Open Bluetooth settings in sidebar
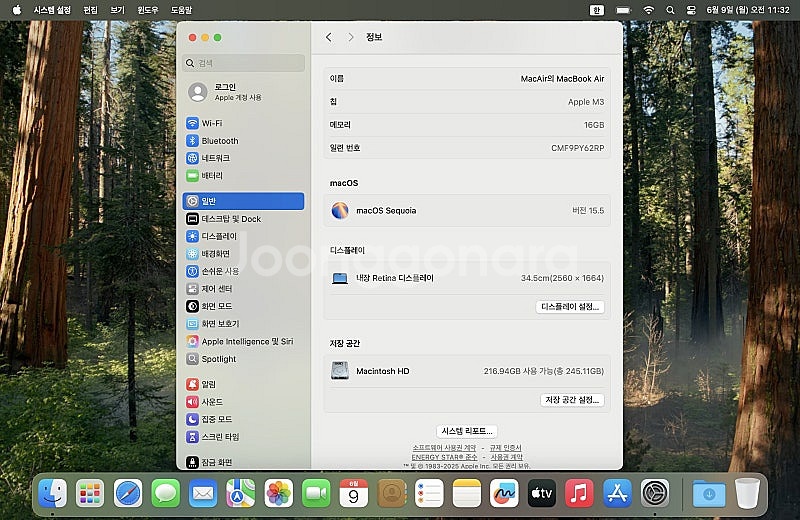 pyautogui.click(x=244, y=140)
